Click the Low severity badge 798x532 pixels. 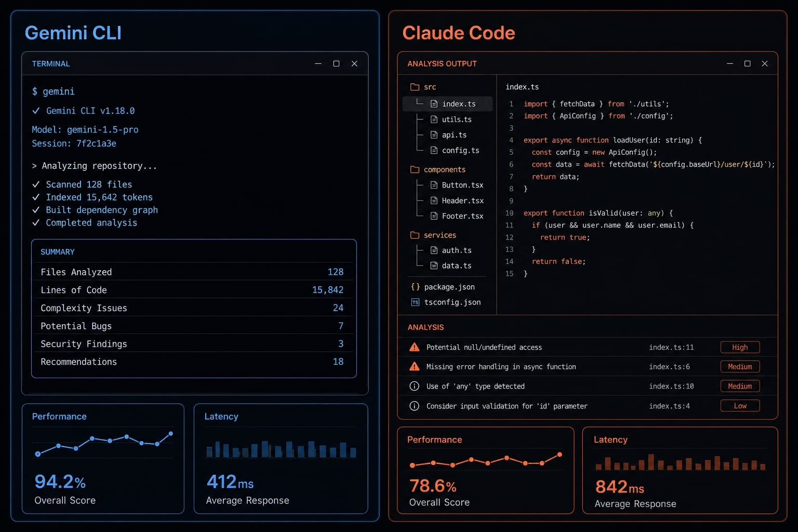pyautogui.click(x=740, y=406)
